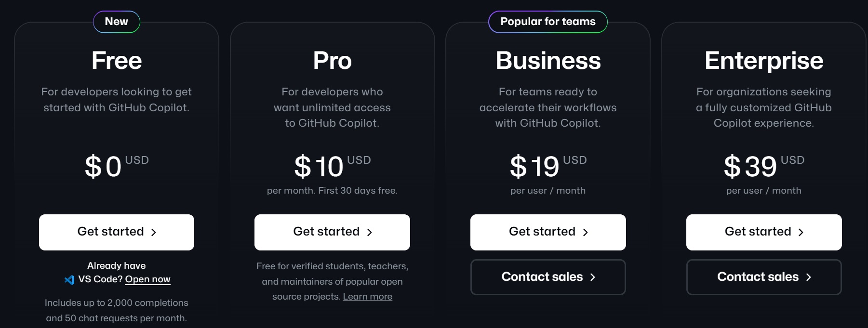Click the VS Code logo icon
868x328 pixels.
click(x=69, y=280)
